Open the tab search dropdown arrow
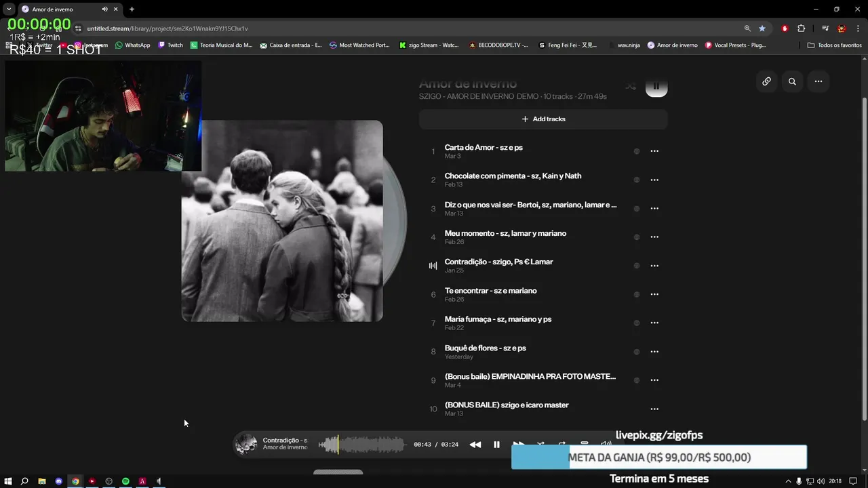The image size is (868, 488). click(x=9, y=9)
